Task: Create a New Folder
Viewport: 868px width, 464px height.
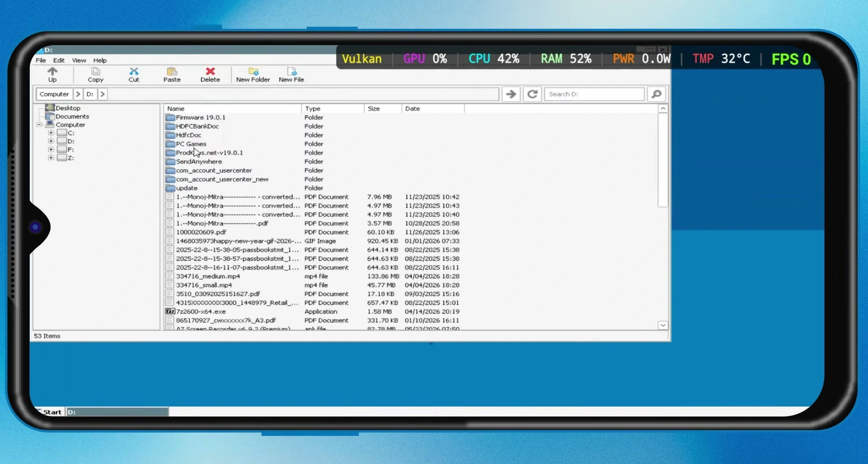Action: pyautogui.click(x=253, y=75)
